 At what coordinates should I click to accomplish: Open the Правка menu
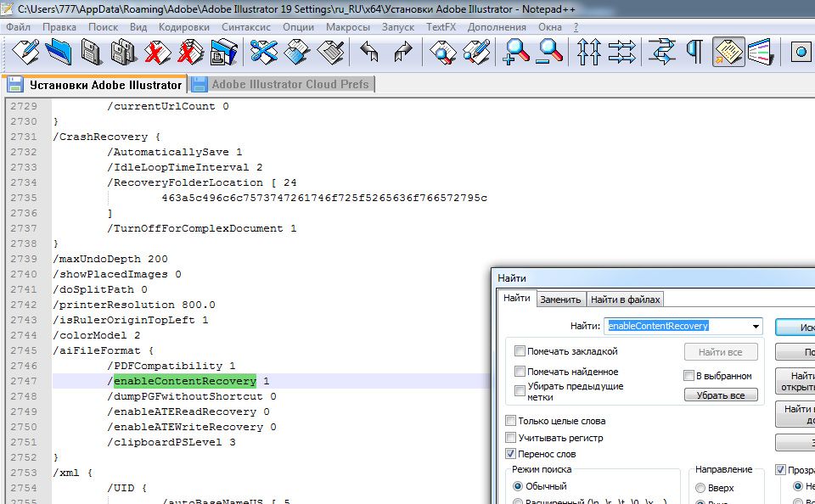pyautogui.click(x=59, y=27)
